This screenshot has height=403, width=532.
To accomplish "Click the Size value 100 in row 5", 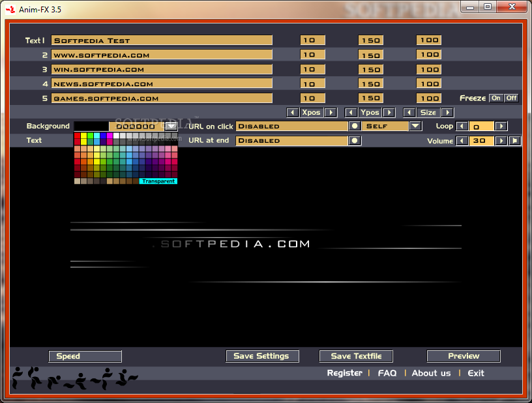I will click(x=429, y=98).
